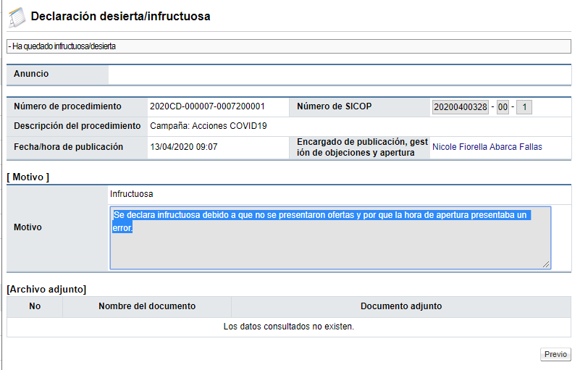Click the publication date 13/04/2020 09:07
This screenshot has height=370, width=588.
click(183, 147)
